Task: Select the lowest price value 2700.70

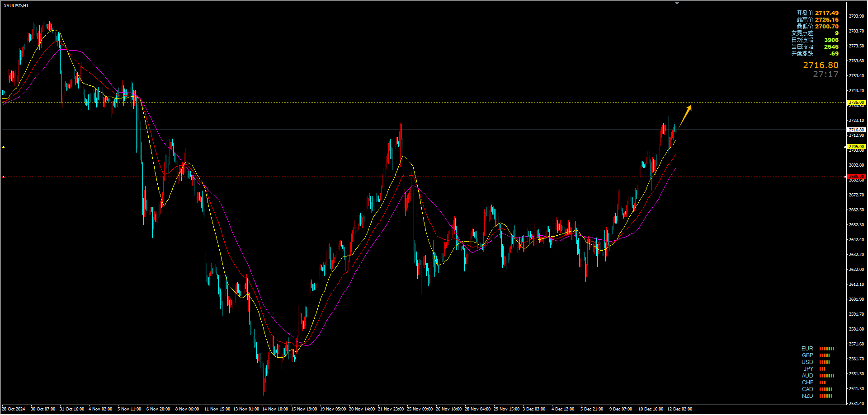Action: point(827,27)
